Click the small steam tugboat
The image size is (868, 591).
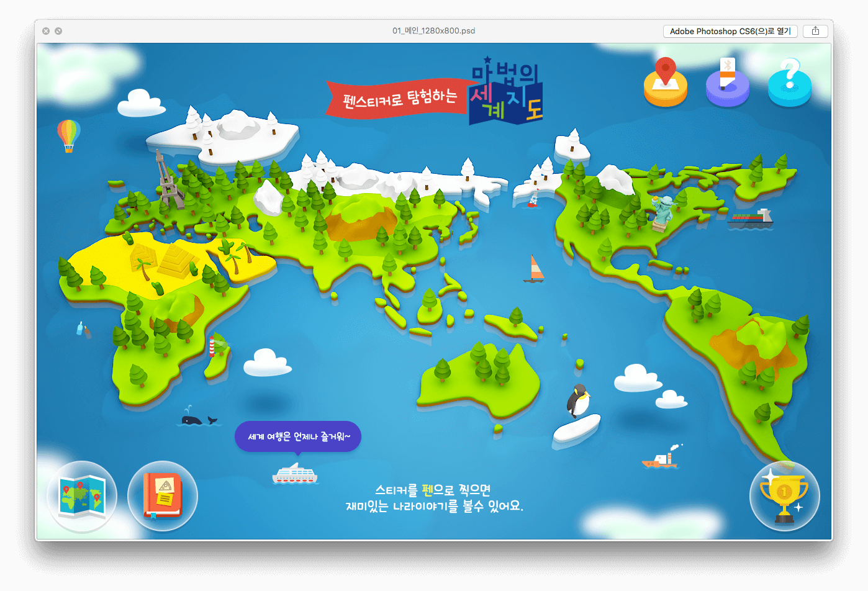coord(661,458)
